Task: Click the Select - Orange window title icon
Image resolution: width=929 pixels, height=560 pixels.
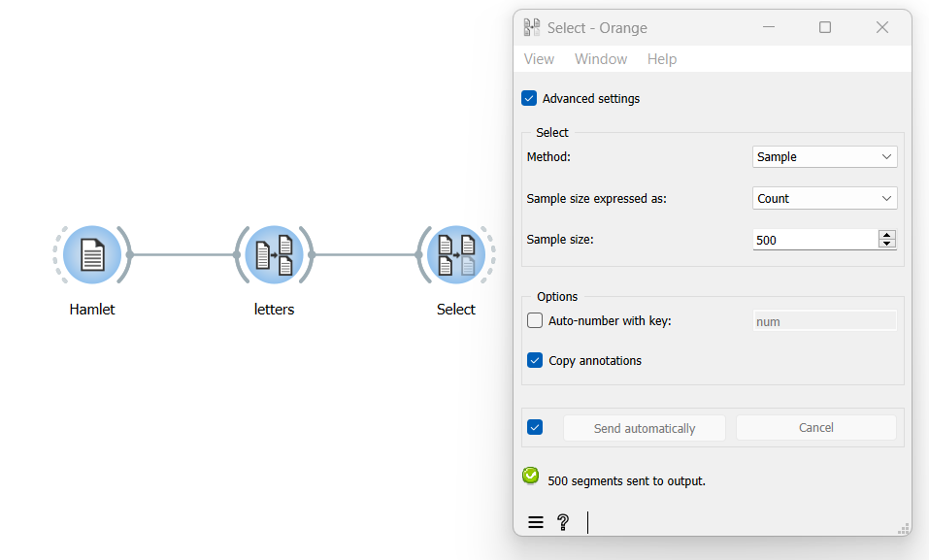Action: [x=531, y=27]
